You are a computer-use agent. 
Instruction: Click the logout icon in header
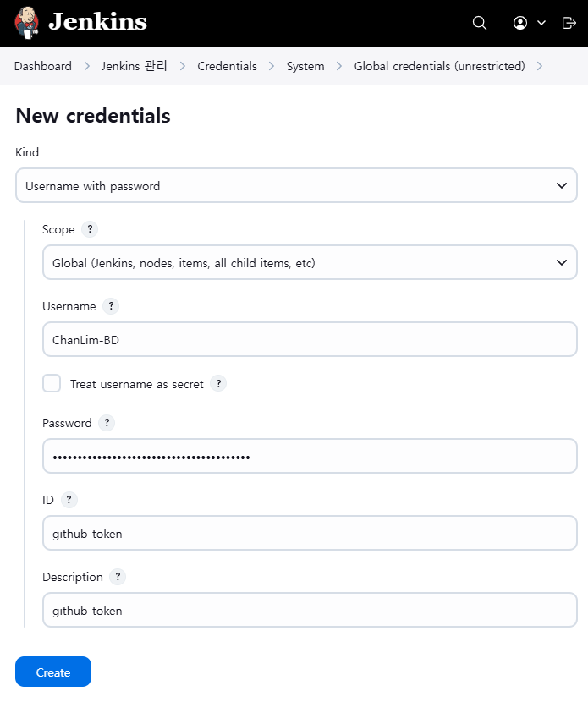[569, 23]
